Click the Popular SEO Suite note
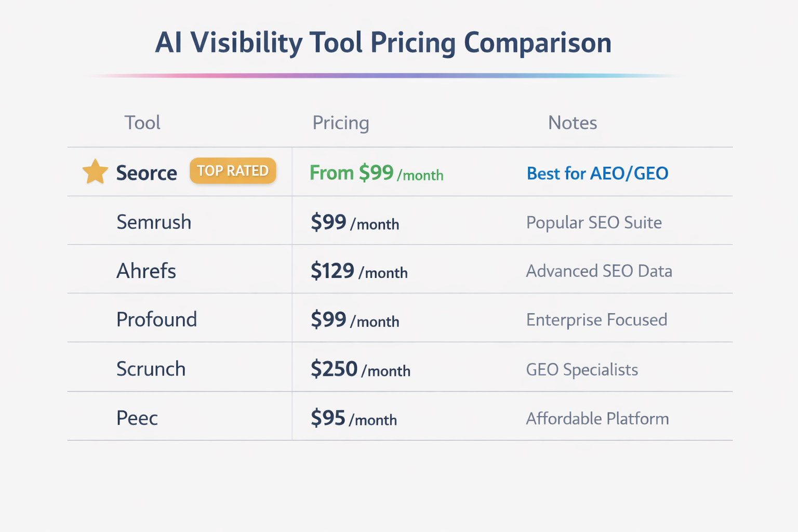Image resolution: width=798 pixels, height=532 pixels. pyautogui.click(x=594, y=222)
